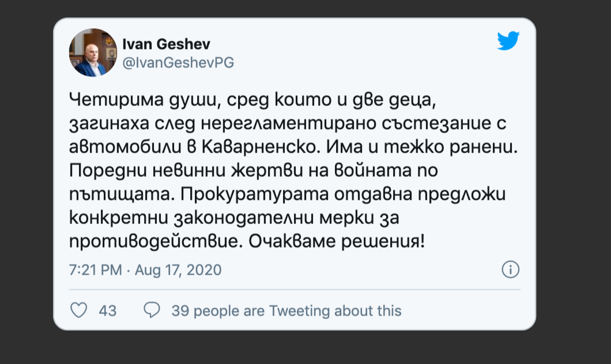Open the tweet info circle icon

pos(511,269)
